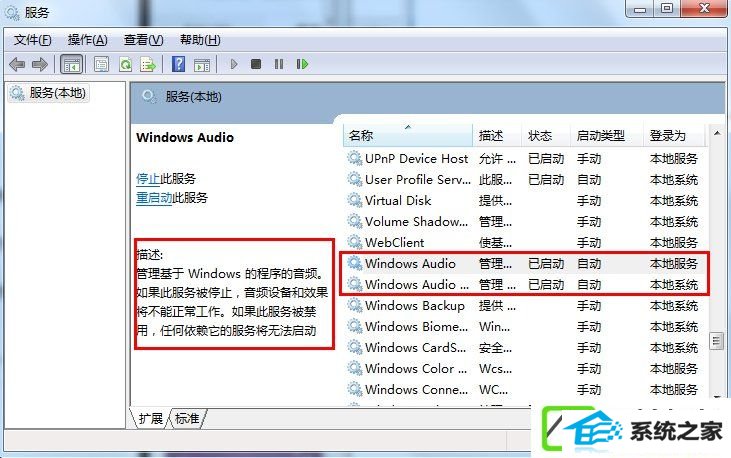This screenshot has width=731, height=458.
Task: Select 服务(本地) in the left tree
Action: 49,93
